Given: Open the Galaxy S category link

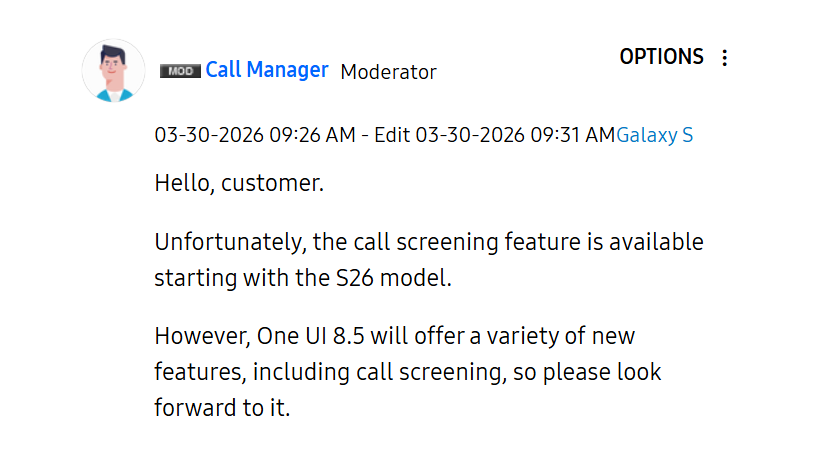Looking at the screenshot, I should [654, 135].
